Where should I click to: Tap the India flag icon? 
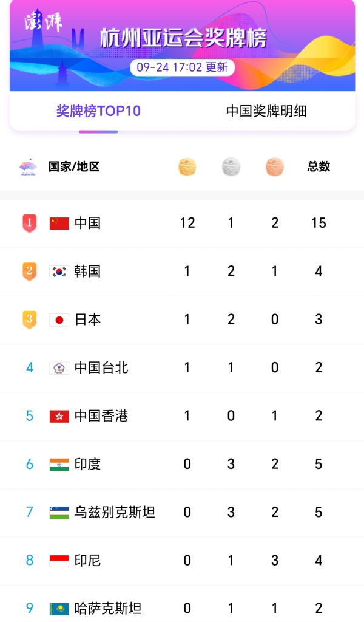pos(59,465)
